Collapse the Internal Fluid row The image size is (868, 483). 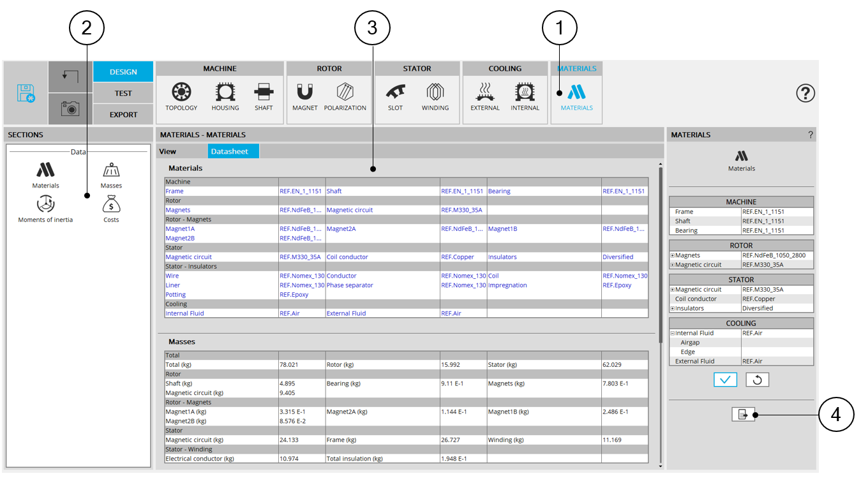(x=673, y=333)
